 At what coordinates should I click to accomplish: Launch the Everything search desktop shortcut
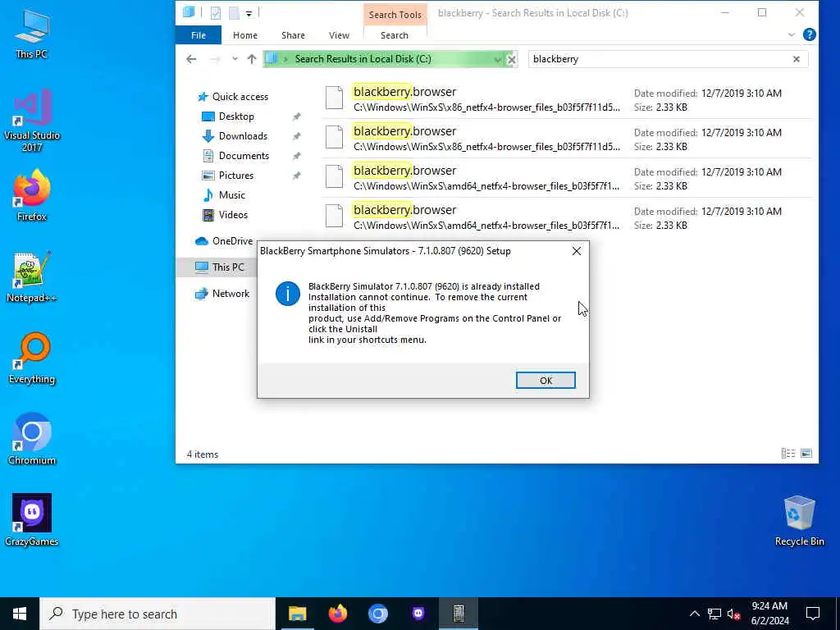coord(32,358)
